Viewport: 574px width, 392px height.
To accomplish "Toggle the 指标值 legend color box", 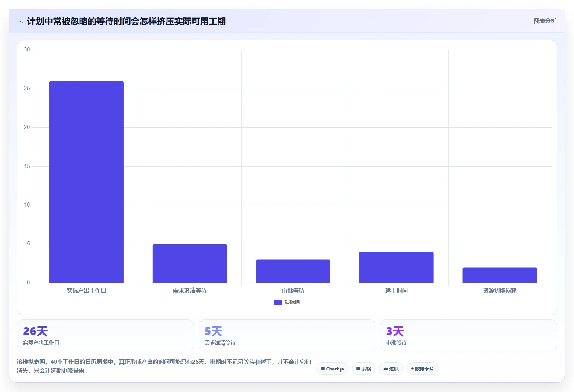I will 278,303.
